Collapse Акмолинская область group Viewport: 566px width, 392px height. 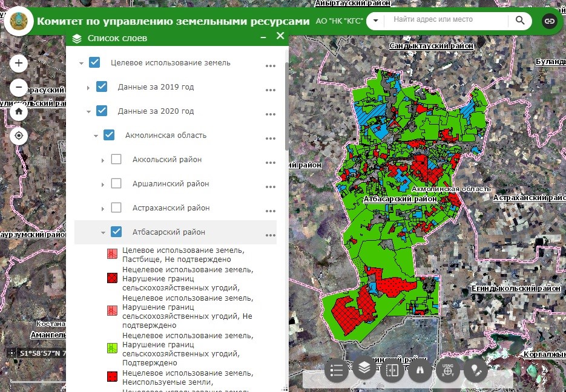96,136
